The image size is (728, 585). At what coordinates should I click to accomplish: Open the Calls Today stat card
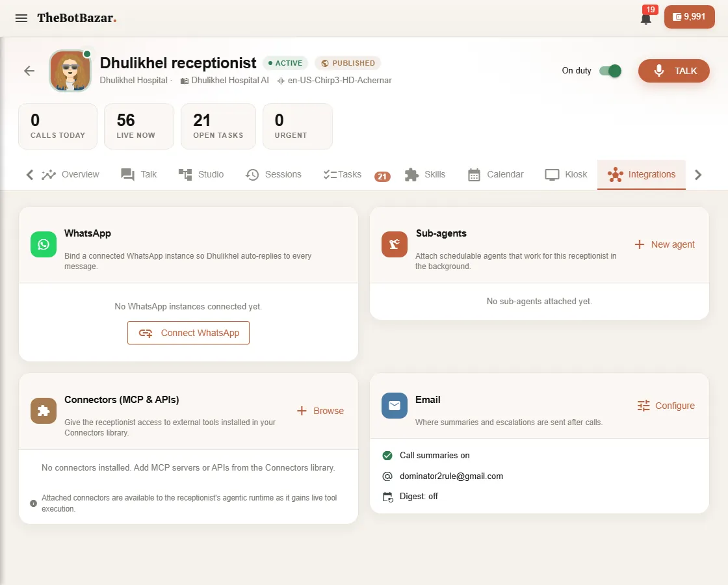point(58,126)
